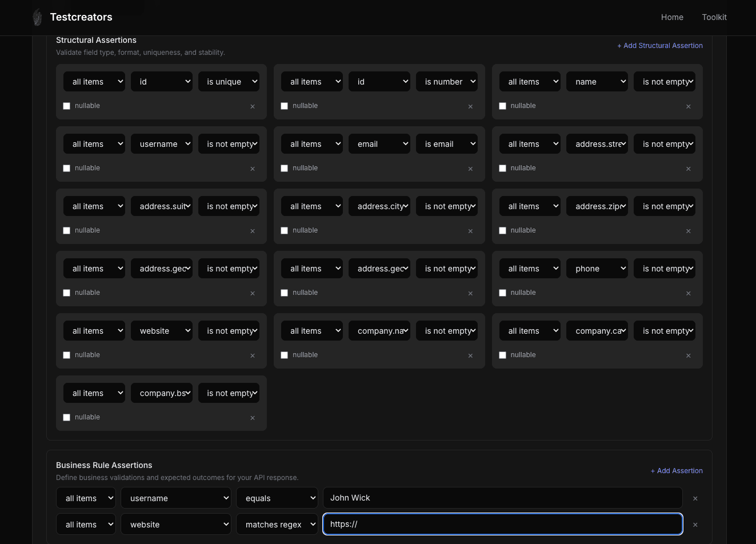Viewport: 756px width, 544px height.
Task: Click '+ Add Structural Assertion' link
Action: (660, 46)
